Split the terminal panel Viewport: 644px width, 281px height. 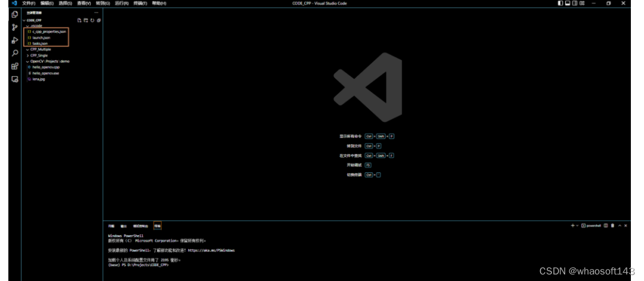pos(606,226)
